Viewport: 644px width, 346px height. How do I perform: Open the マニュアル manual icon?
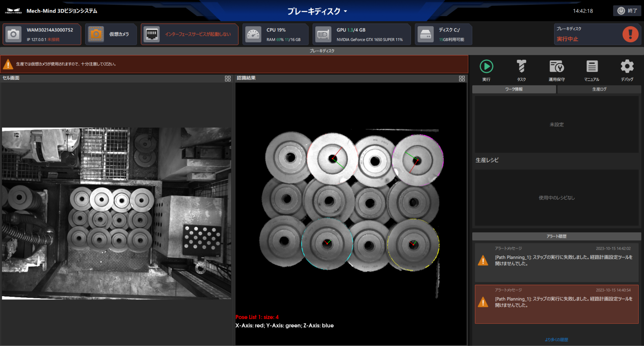[x=592, y=67]
